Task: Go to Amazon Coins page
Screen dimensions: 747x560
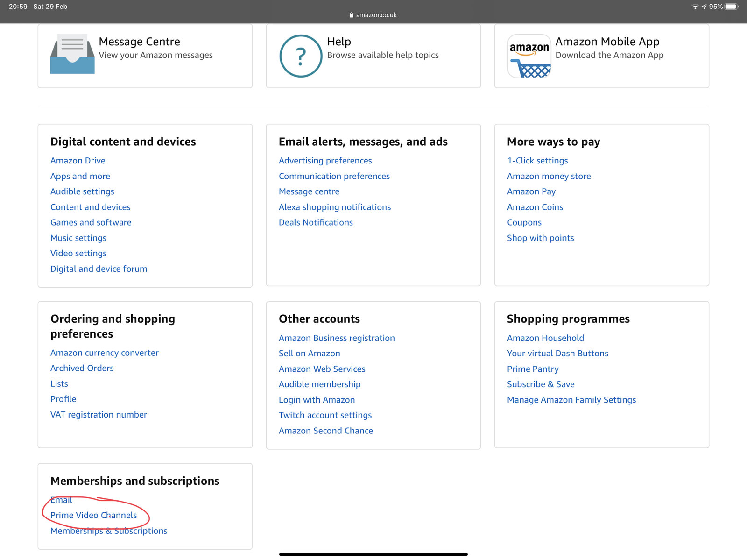Action: coord(535,207)
